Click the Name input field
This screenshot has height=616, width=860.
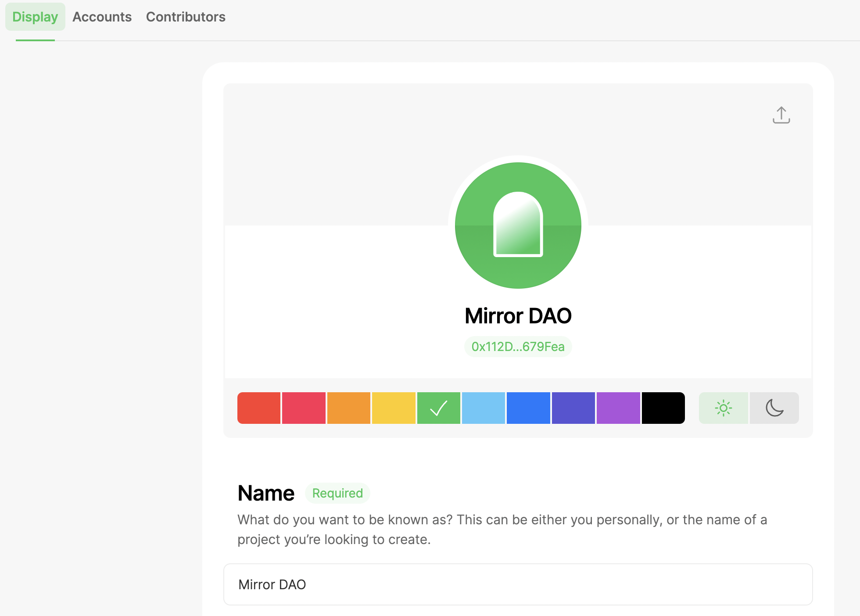(518, 584)
